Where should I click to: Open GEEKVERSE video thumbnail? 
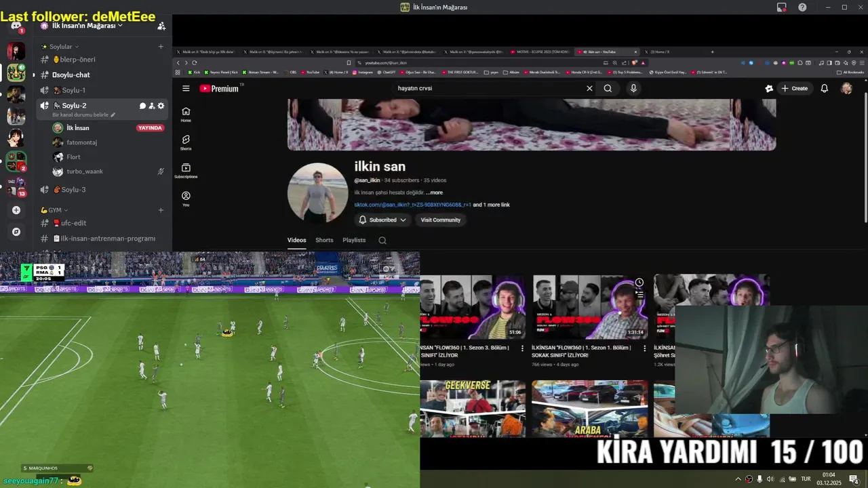(x=473, y=409)
